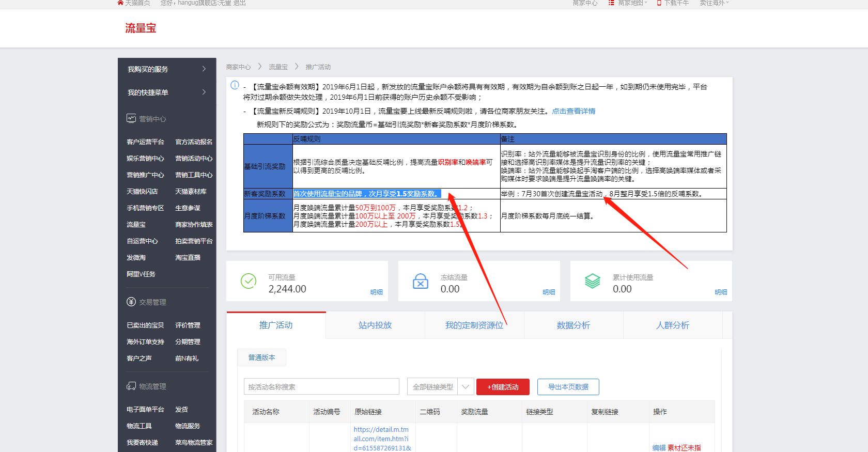Open 营销推广中心 in the sidebar
Viewport: 868px width, 452px height.
tap(145, 175)
